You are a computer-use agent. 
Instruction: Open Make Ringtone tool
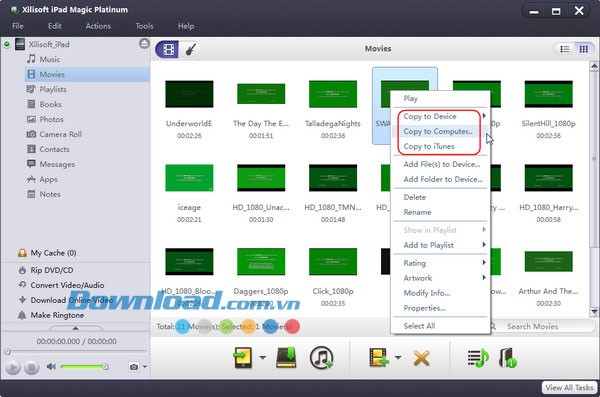tap(57, 315)
